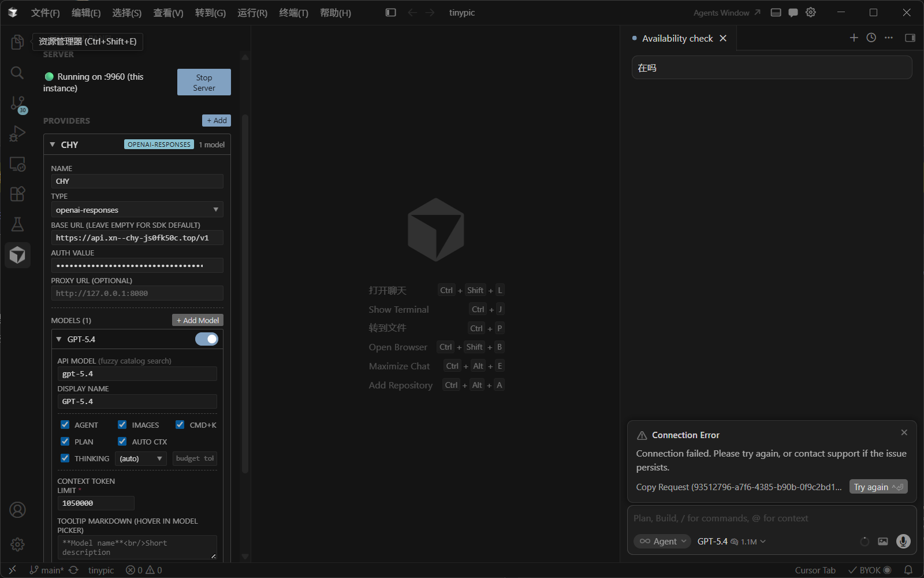
Task: Uncheck the AGENT checkbox
Action: click(65, 425)
